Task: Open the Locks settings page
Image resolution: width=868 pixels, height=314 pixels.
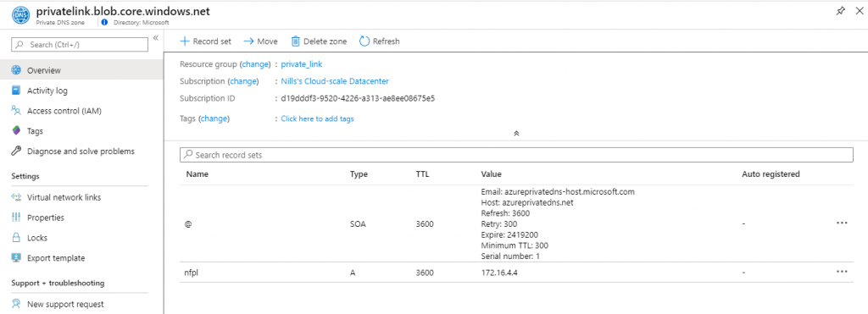Action: tap(37, 238)
